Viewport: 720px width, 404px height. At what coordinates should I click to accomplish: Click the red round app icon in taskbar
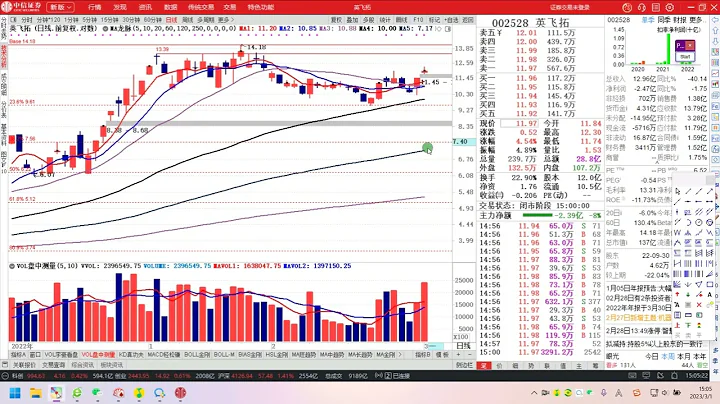[180, 393]
